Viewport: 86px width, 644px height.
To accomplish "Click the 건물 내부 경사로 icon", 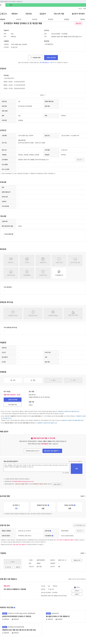I will (x=73, y=313).
